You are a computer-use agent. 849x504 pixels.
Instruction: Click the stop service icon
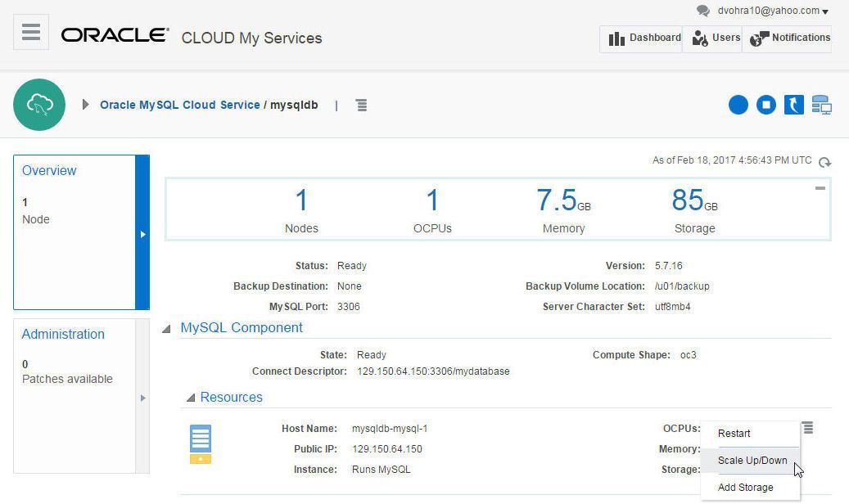pos(765,105)
